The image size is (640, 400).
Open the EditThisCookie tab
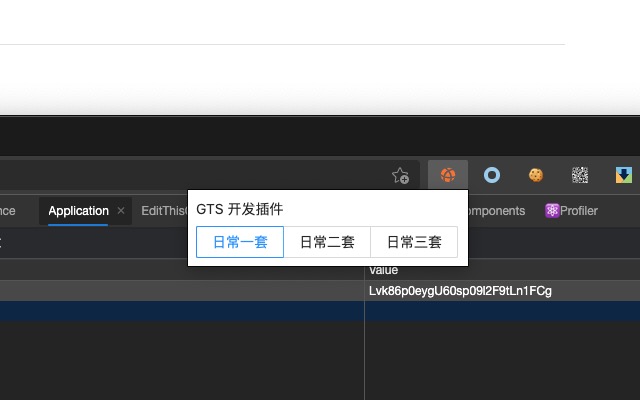[x=164, y=211]
